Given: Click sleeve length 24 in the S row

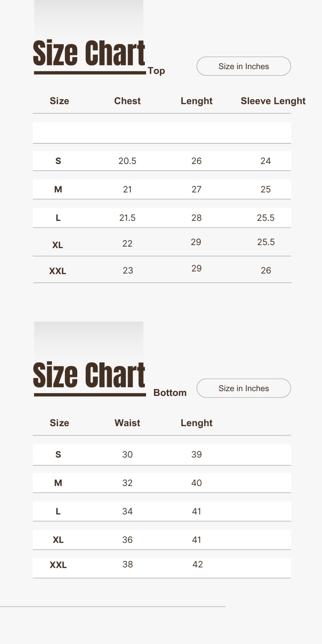Looking at the screenshot, I should 265,161.
